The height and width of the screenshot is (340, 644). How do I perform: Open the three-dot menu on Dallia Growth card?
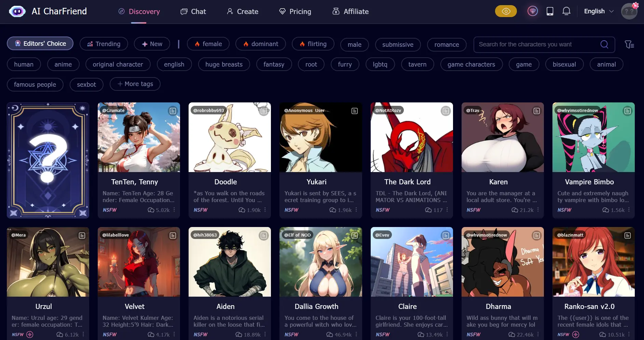pos(356,335)
